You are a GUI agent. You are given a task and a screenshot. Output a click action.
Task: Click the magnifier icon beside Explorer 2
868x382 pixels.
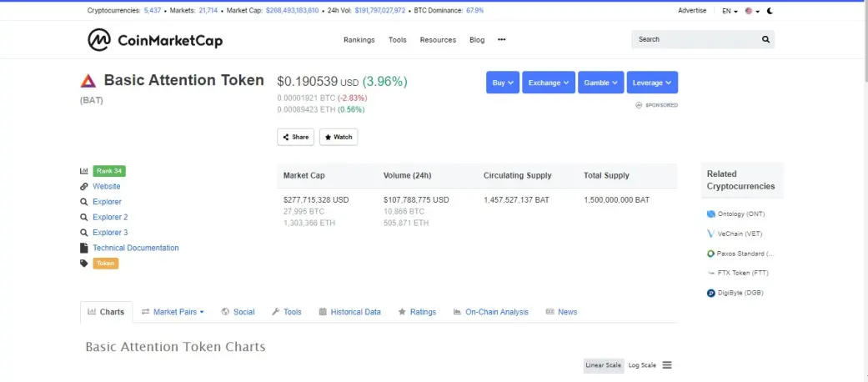point(84,218)
